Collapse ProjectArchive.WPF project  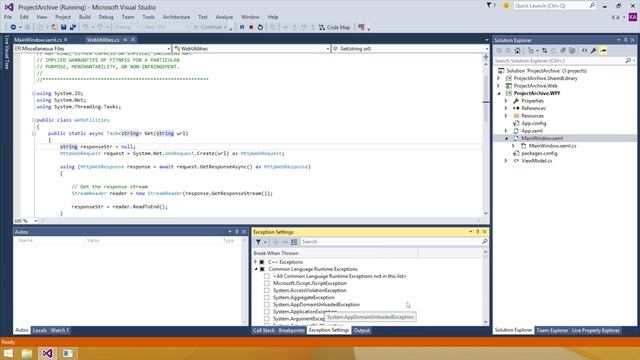coord(499,93)
